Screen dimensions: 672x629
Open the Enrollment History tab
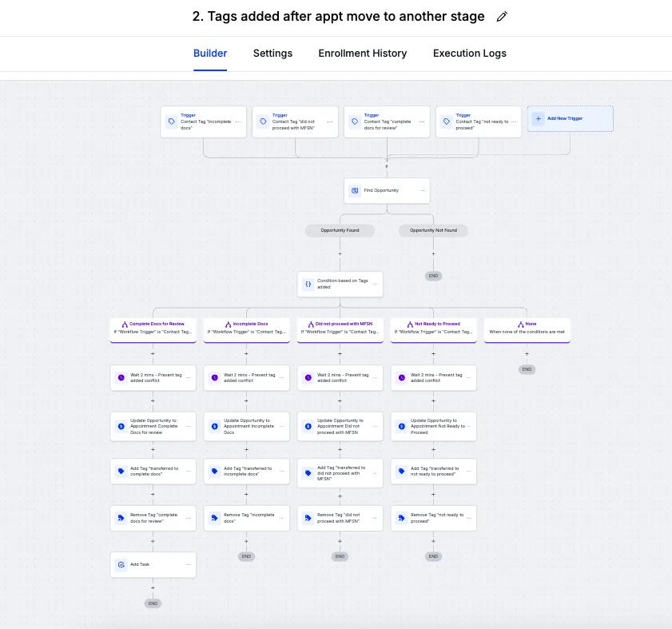tap(363, 54)
